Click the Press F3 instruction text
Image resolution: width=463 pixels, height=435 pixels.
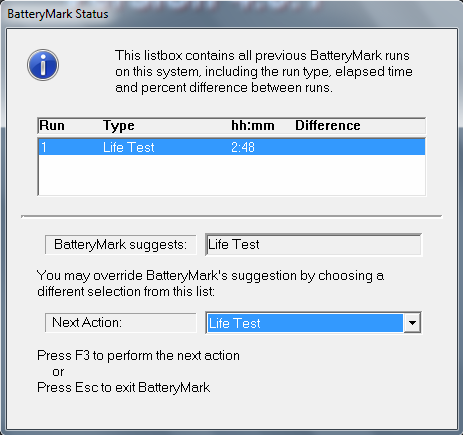tap(138, 355)
